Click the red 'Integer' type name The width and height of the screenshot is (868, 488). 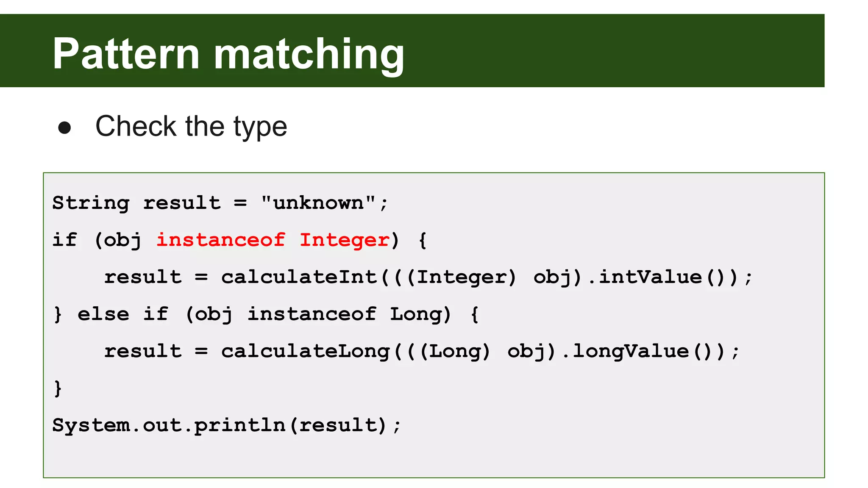point(344,240)
